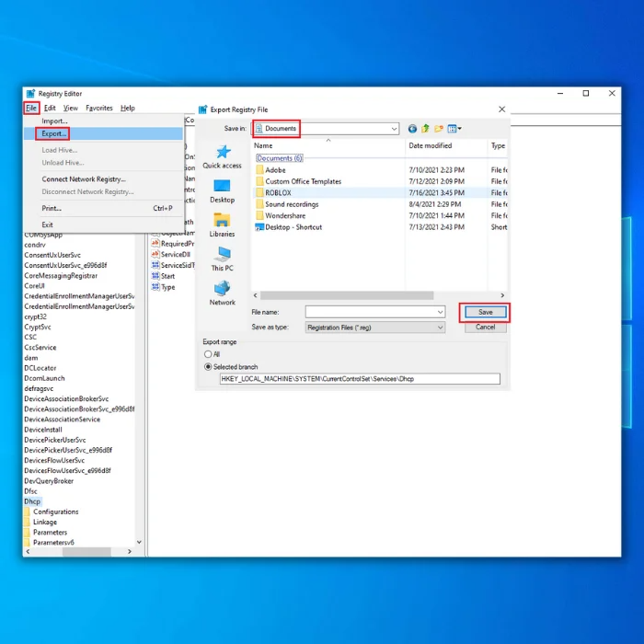644x644 pixels.
Task: Open Libraries from the places bar
Action: pos(222,224)
